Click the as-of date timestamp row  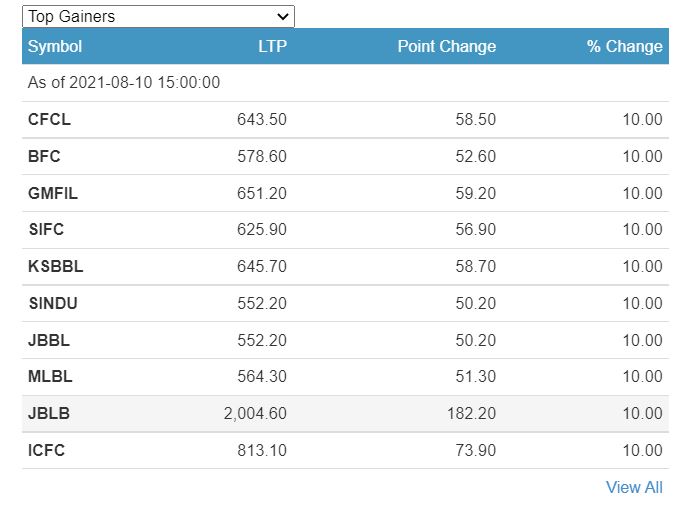click(124, 83)
